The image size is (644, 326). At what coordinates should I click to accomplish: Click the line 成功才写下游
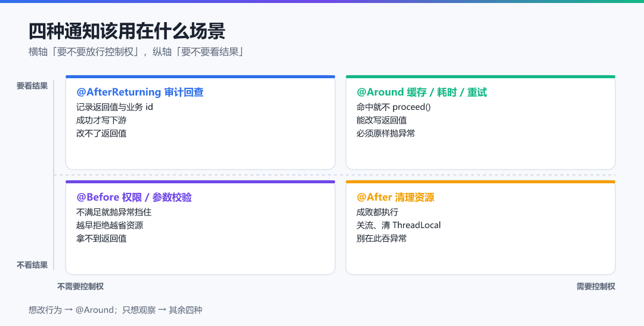pyautogui.click(x=101, y=120)
